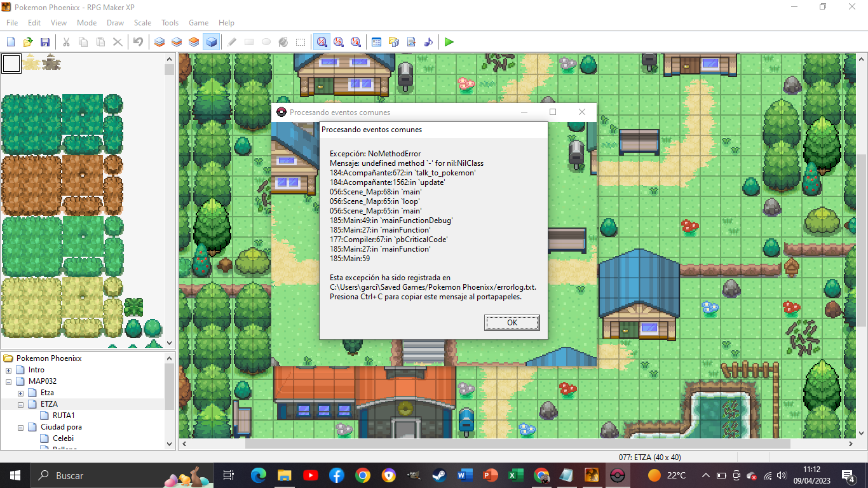868x488 pixels.
Task: Click the Undo toolbar icon
Action: tap(138, 42)
